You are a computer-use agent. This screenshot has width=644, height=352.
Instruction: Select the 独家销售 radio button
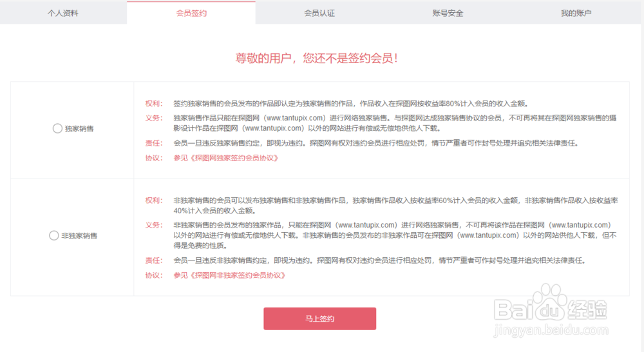point(57,128)
